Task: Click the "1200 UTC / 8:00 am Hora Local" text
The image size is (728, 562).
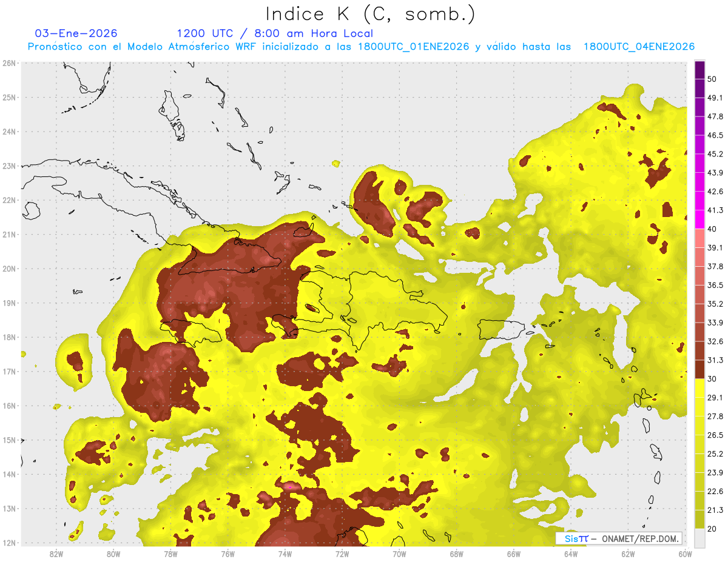Action: pyautogui.click(x=275, y=33)
